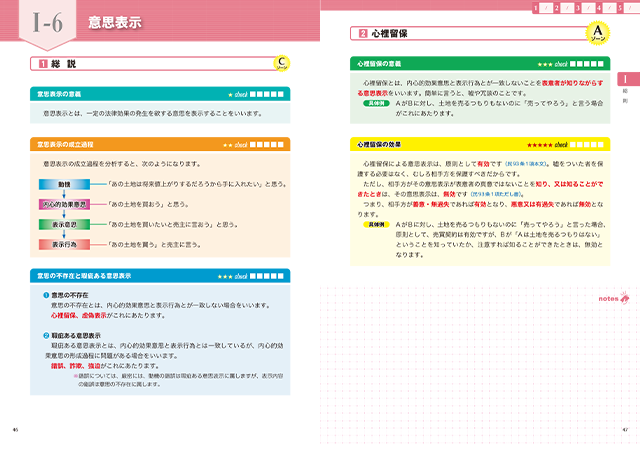The image size is (640, 452).
Task: Tick last check box in 心裡留保の効果 header
Action: 600,145
